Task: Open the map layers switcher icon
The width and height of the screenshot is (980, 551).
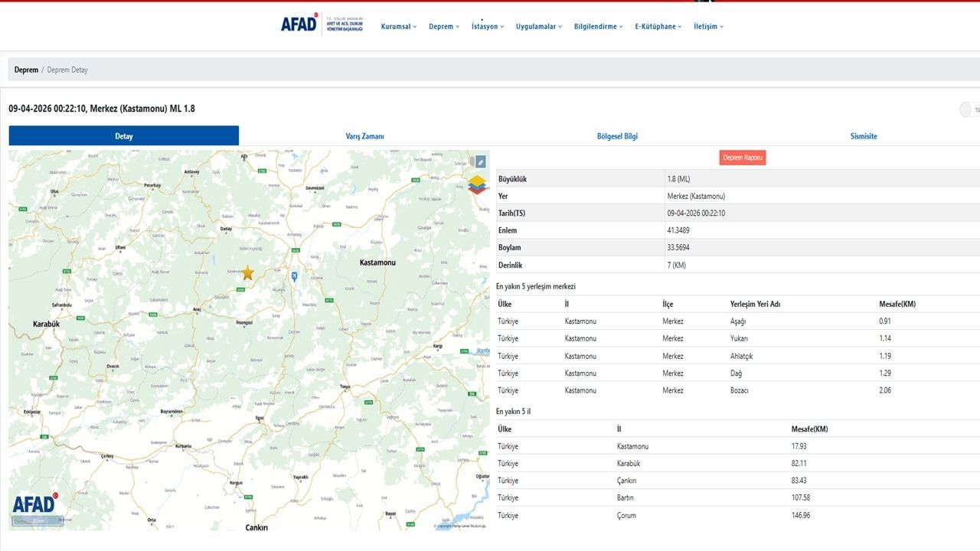Action: (477, 184)
